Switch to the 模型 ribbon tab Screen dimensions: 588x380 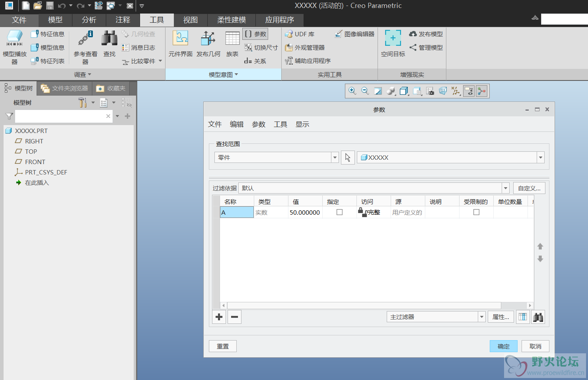click(x=55, y=20)
